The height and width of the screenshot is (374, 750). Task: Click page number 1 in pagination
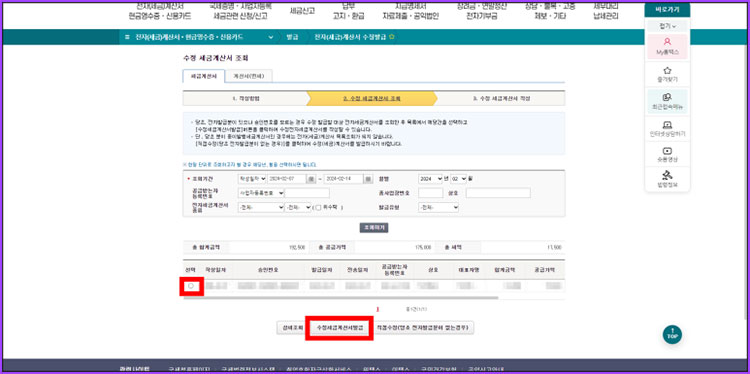[x=378, y=309]
